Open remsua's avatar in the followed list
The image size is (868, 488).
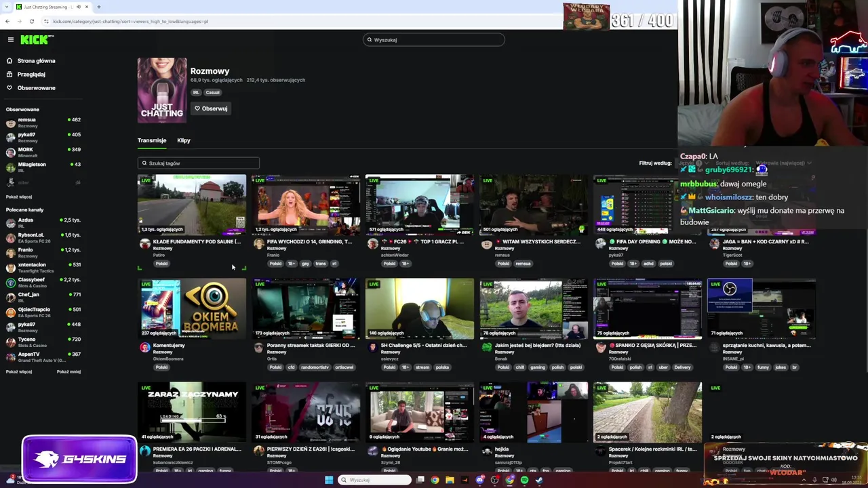click(x=10, y=123)
